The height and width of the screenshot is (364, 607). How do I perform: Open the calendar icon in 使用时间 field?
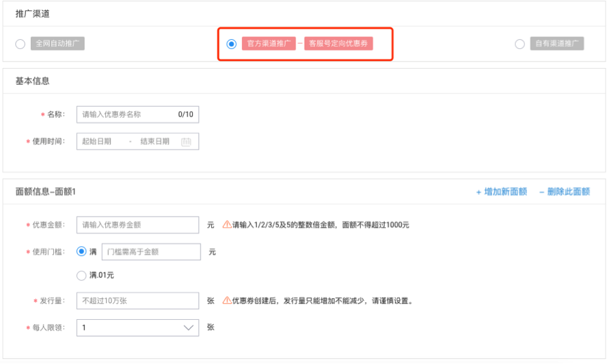[x=186, y=142]
